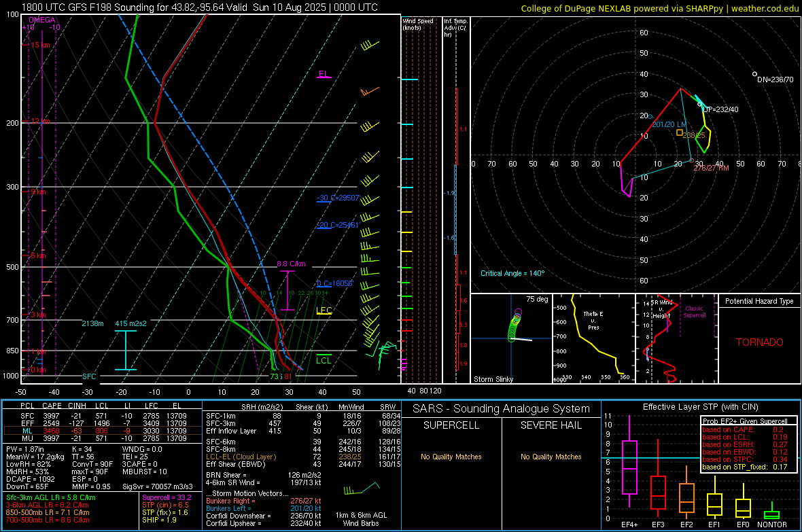Click the SUPERCELL analogue column header

[451, 425]
